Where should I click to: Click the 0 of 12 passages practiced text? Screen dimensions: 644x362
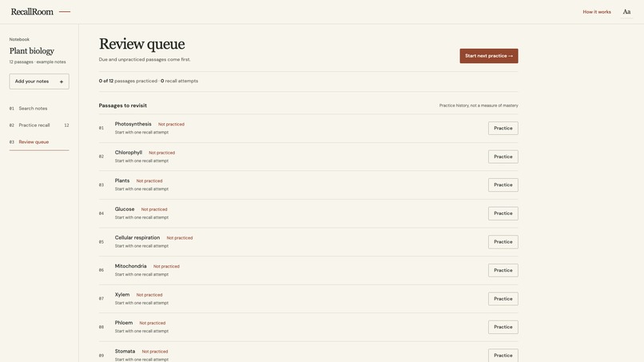pyautogui.click(x=128, y=81)
